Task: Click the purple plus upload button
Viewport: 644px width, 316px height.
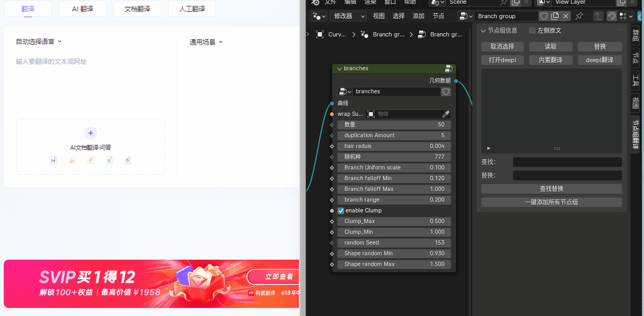Action: point(91,133)
